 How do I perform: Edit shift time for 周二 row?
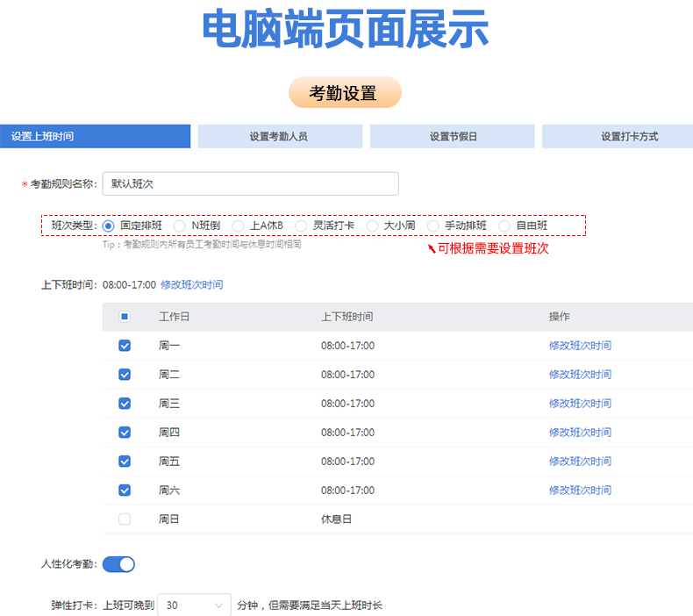point(581,375)
